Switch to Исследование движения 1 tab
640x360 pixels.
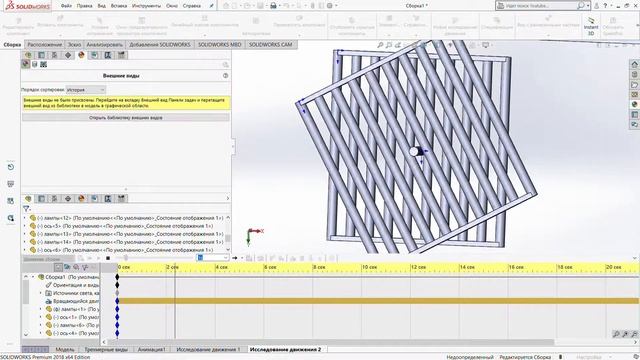tap(208, 349)
